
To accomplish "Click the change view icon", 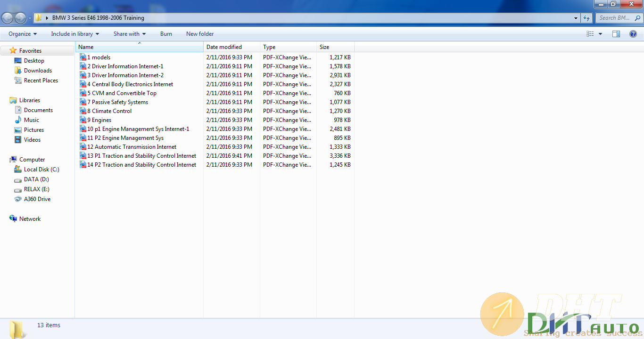I will pos(590,34).
